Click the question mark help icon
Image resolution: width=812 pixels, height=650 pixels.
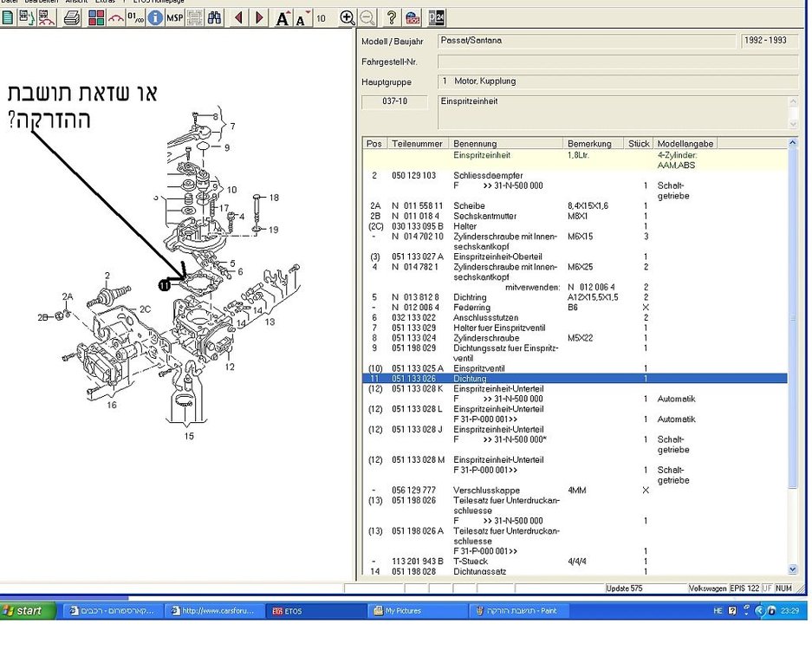392,18
